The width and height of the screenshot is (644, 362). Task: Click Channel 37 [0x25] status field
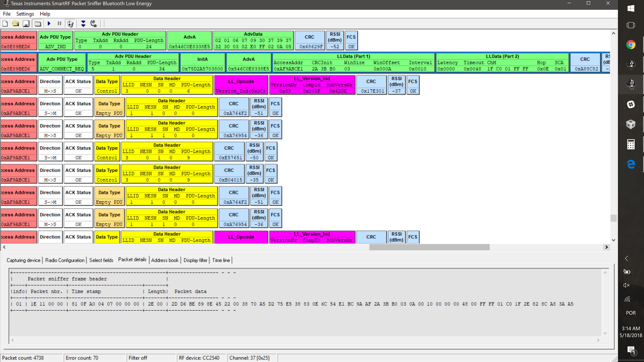tap(252, 358)
